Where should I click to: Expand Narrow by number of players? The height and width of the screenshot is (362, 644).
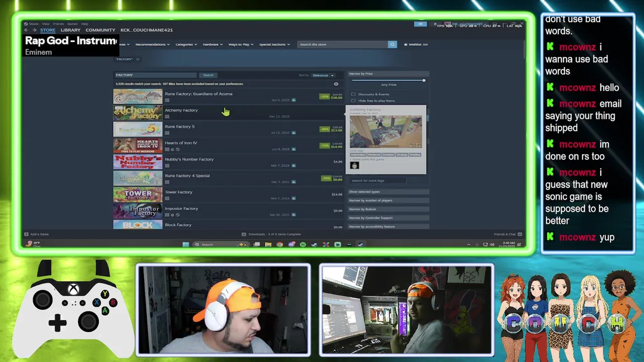[x=388, y=200]
